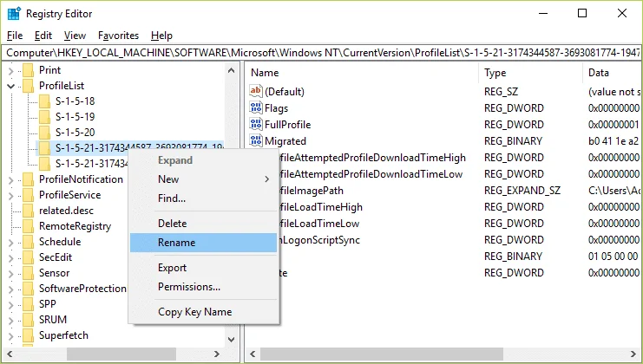Choose Rename from the context menu
Screen dimensions: 643x364
click(x=204, y=243)
